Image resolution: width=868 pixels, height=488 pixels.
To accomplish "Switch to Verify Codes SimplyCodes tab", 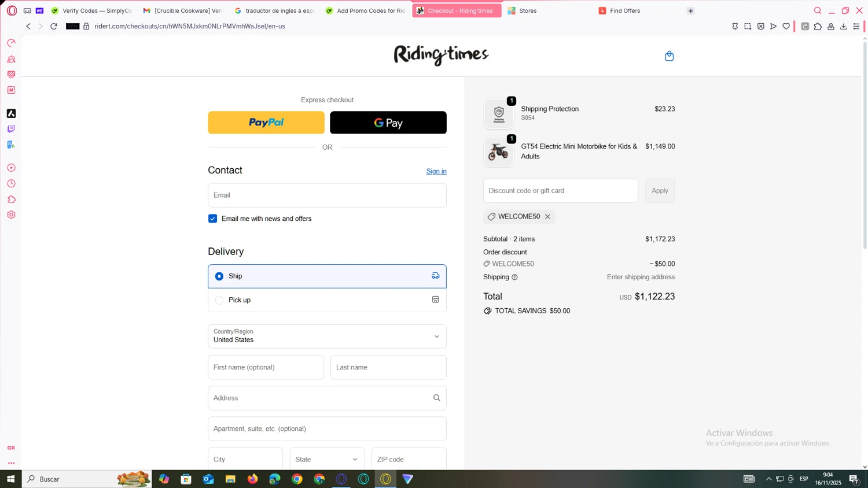I will point(93,10).
